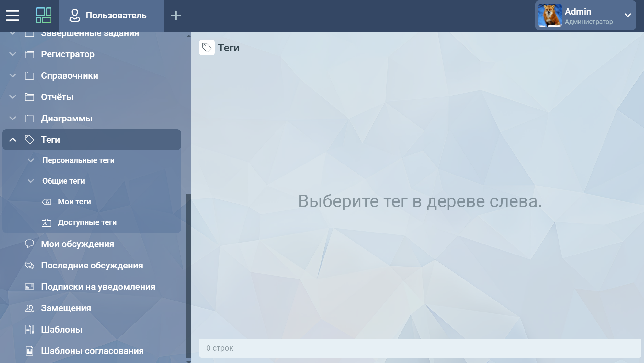This screenshot has width=644, height=363.
Task: Click the Подписки на уведомления icon
Action: click(29, 287)
